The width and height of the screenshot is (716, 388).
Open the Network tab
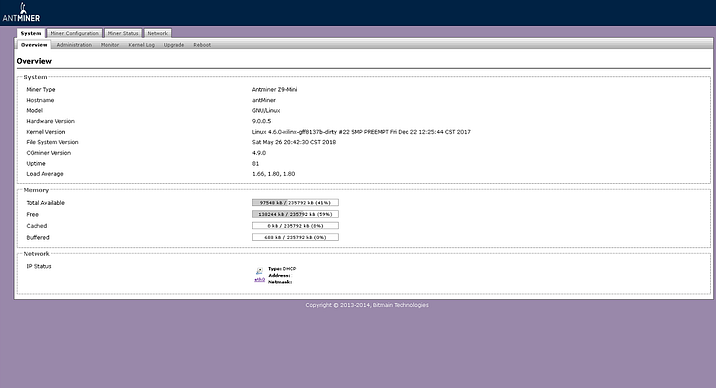point(158,33)
